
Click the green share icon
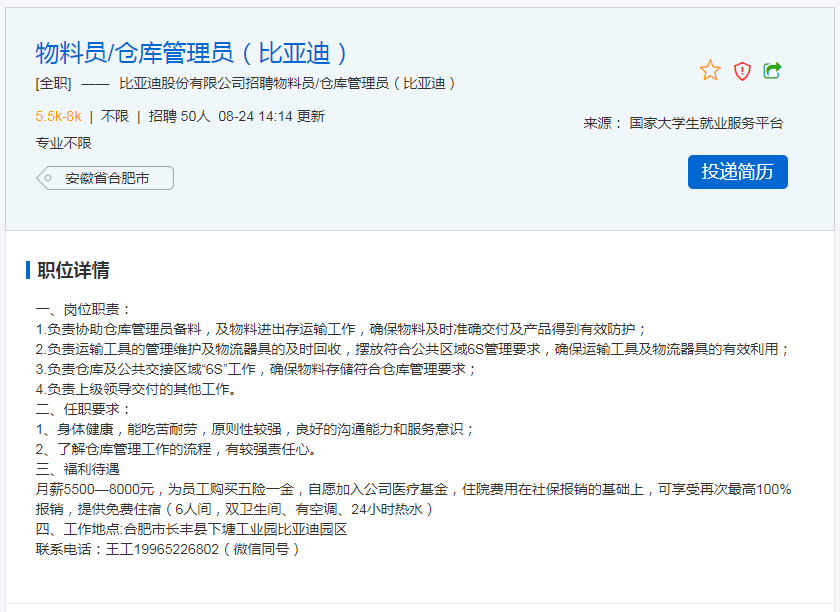[772, 70]
